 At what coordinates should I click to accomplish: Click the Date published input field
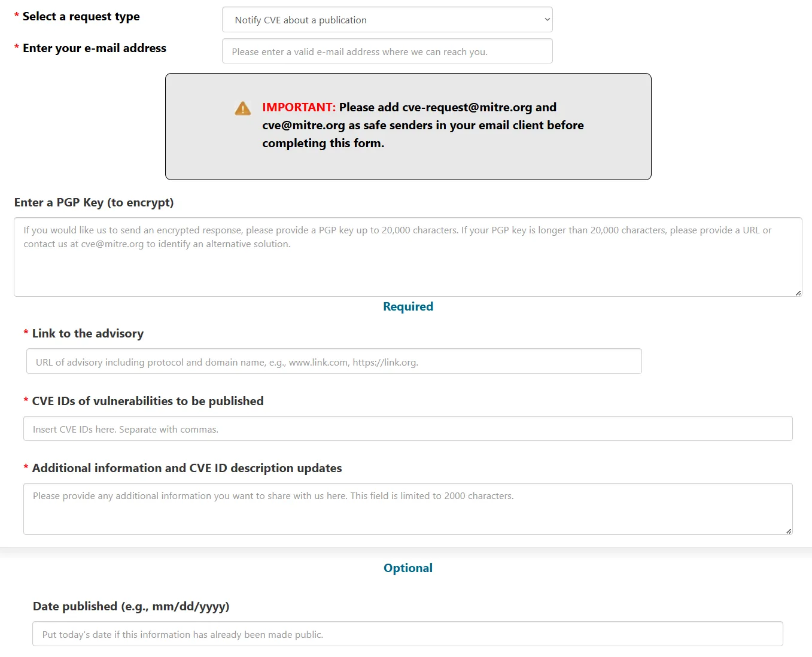(407, 634)
